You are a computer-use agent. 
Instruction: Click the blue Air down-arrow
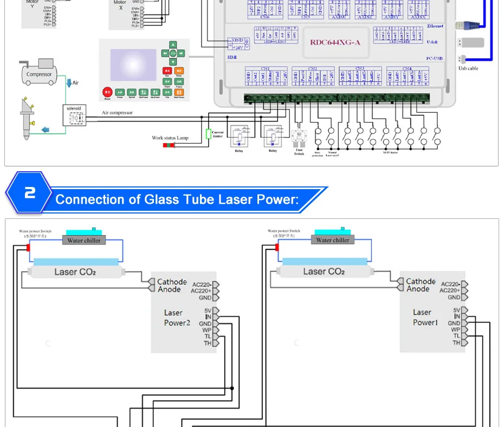69,83
